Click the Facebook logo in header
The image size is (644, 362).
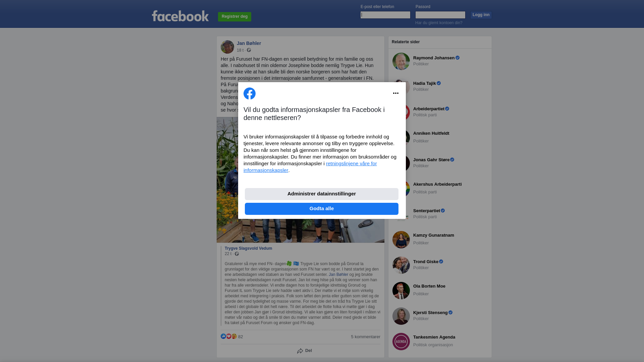180,16
